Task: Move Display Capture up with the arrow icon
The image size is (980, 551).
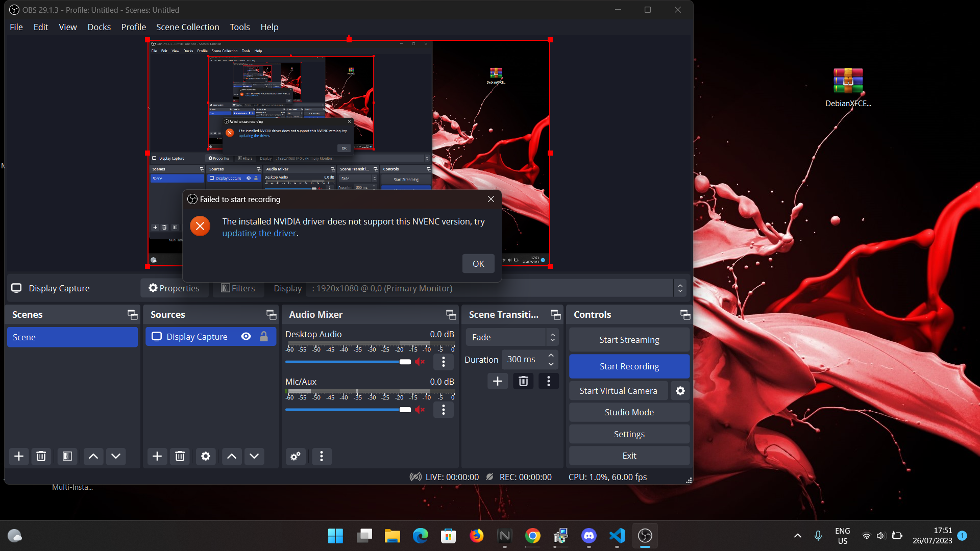Action: click(231, 456)
